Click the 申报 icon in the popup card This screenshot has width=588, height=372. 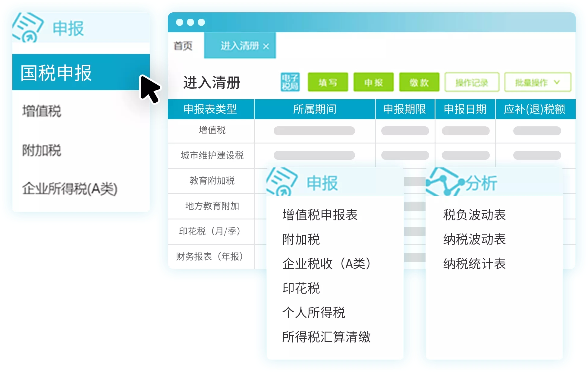(282, 182)
